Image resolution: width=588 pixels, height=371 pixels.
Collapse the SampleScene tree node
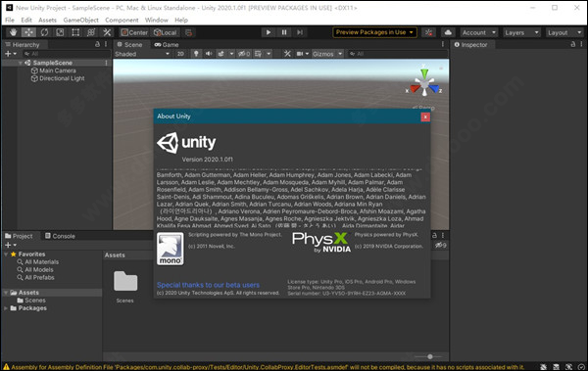[x=21, y=63]
